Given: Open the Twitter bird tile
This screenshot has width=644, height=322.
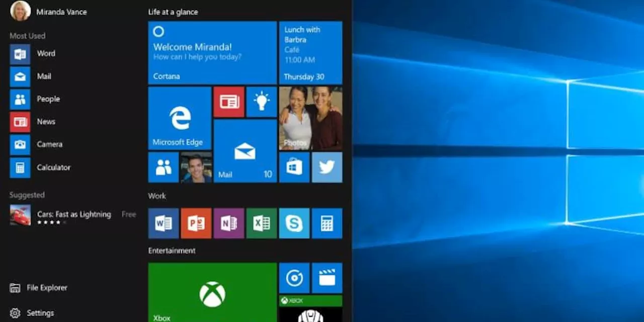Looking at the screenshot, I should pos(327,167).
